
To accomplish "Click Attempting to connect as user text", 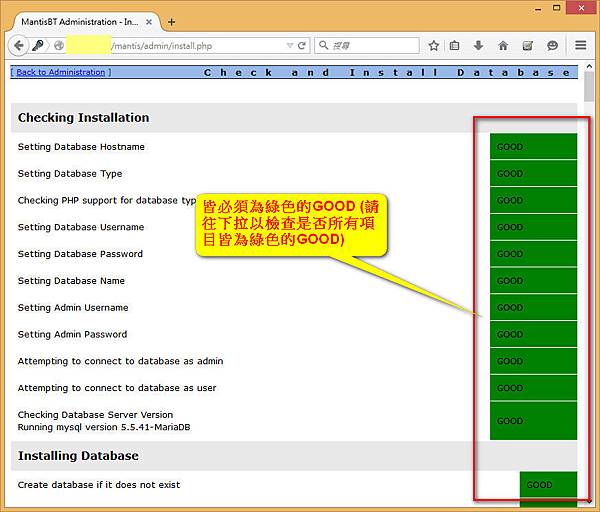I will 117,388.
